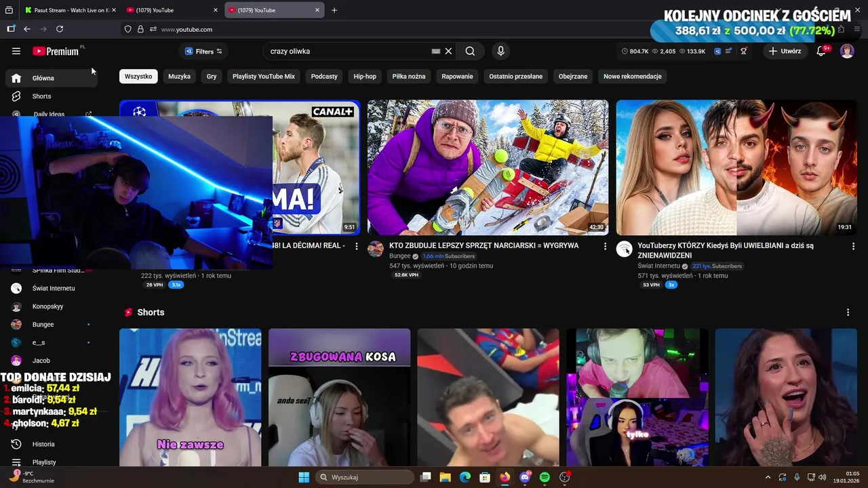Select the Obejrzane filter chip
This screenshot has width=868, height=488.
[x=573, y=77]
